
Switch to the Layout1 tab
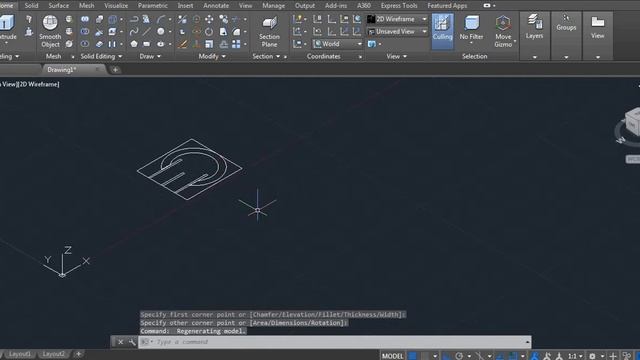click(20, 354)
